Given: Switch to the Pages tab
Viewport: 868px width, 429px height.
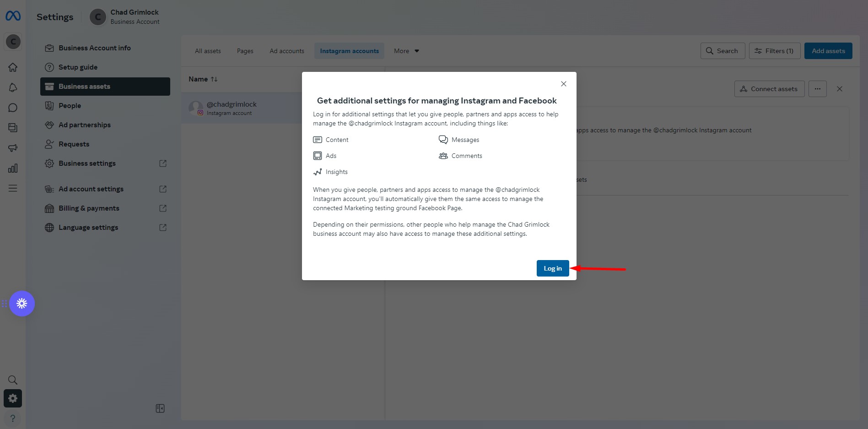Looking at the screenshot, I should [x=245, y=51].
